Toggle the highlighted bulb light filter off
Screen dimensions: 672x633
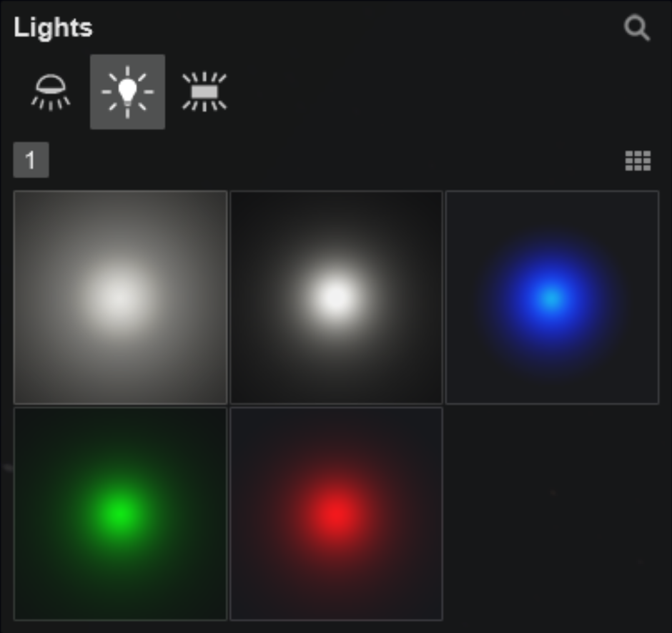(127, 93)
